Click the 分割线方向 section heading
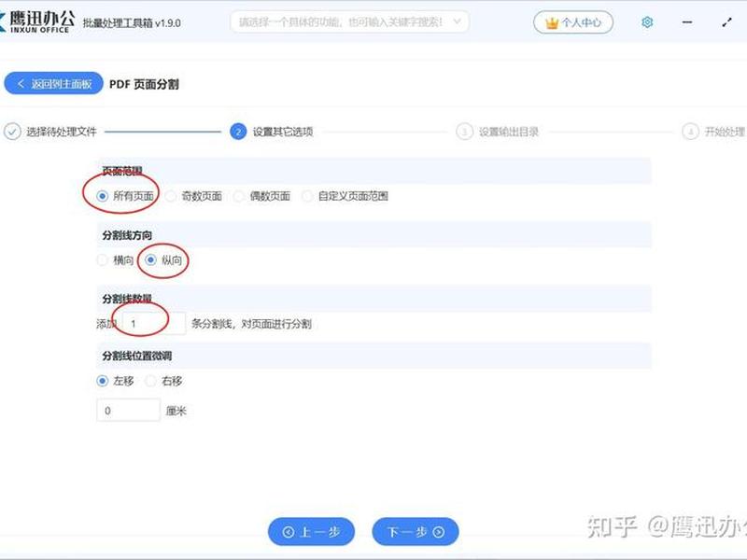 pos(127,235)
